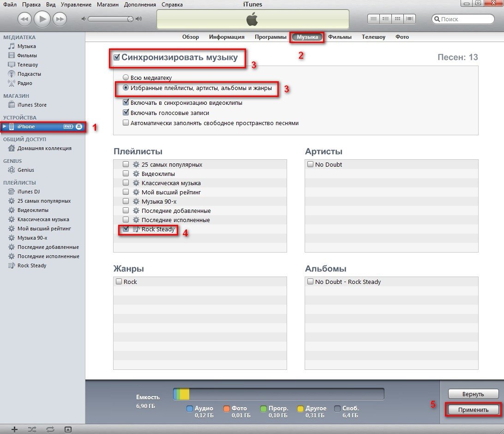Toggle shuffle icon in bottom bar
504x434 pixels.
[x=32, y=429]
